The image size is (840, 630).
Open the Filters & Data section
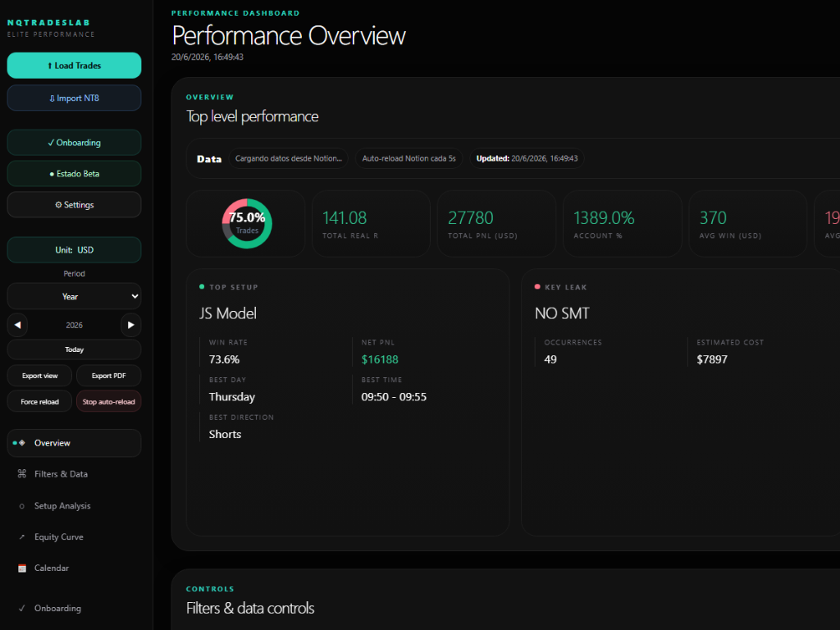coord(74,474)
